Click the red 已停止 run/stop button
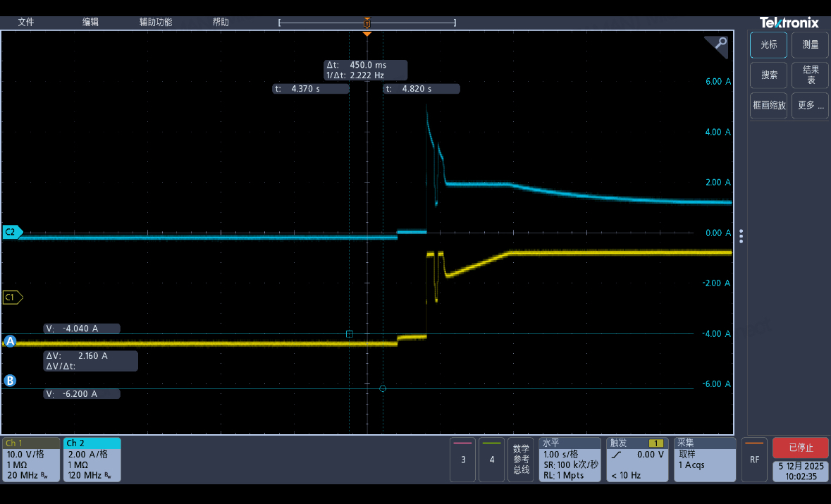The height and width of the screenshot is (504, 831). 801,448
